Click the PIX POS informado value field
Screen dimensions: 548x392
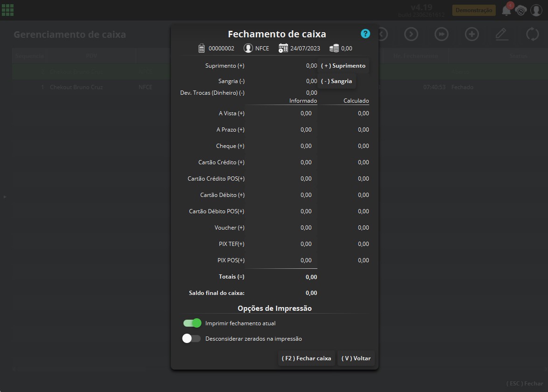tap(281, 260)
